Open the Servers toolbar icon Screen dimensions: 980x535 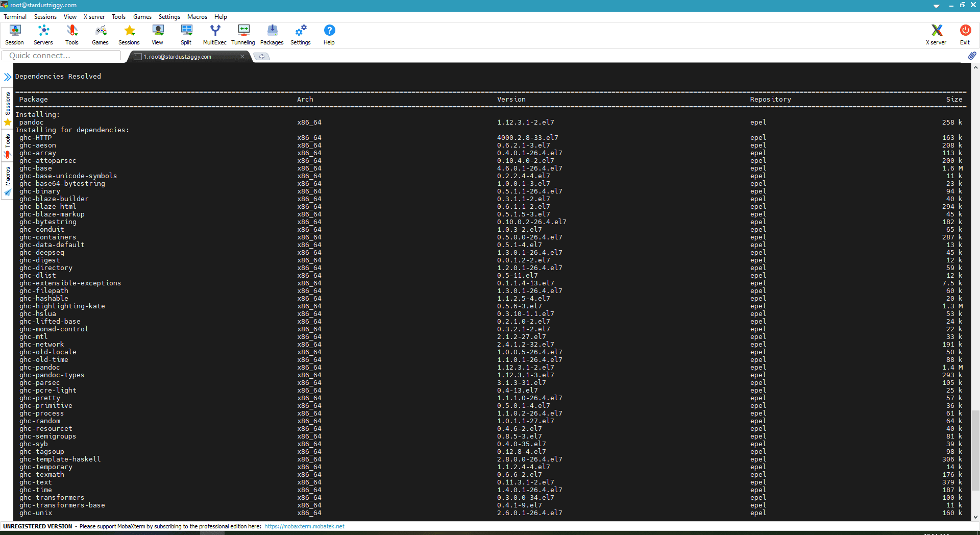(x=43, y=35)
